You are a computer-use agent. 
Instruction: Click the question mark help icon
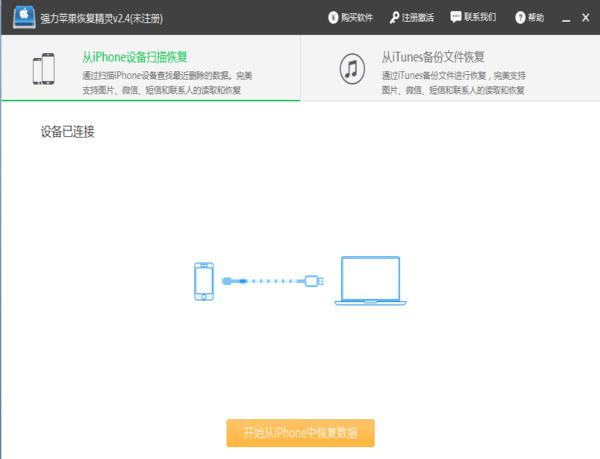tap(520, 17)
